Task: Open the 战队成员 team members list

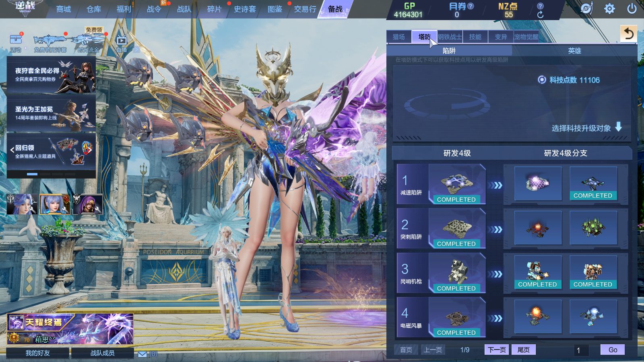Action: point(103,353)
